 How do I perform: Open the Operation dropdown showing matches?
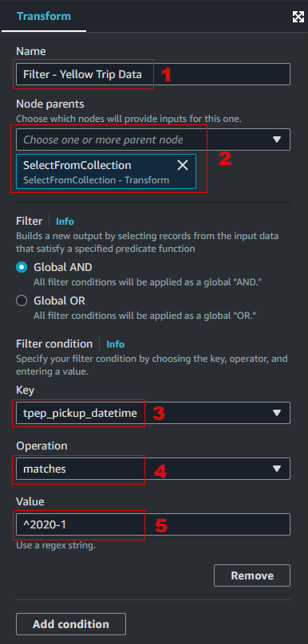(x=153, y=469)
